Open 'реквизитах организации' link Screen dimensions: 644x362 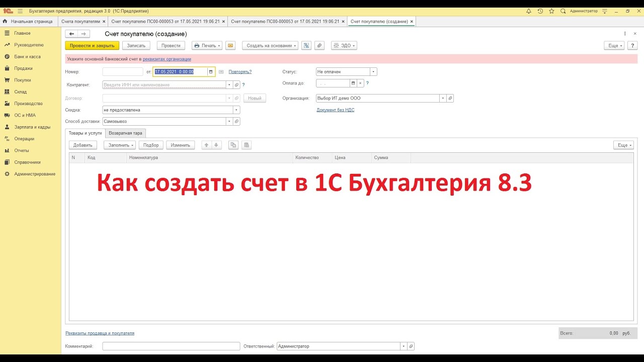(x=167, y=59)
